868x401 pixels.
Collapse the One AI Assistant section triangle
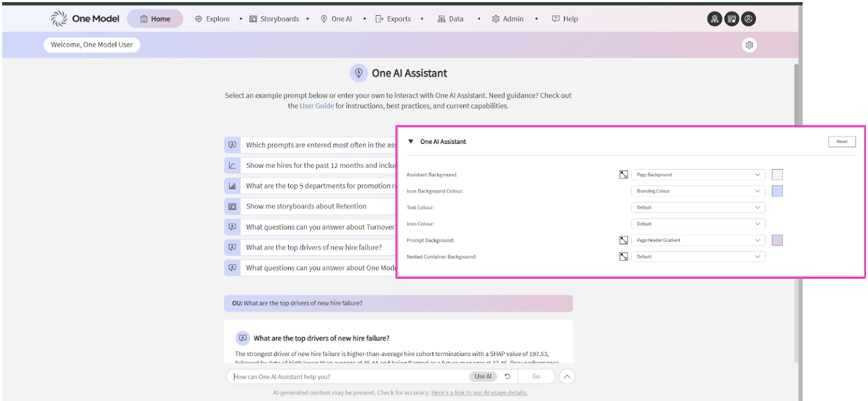coord(411,141)
